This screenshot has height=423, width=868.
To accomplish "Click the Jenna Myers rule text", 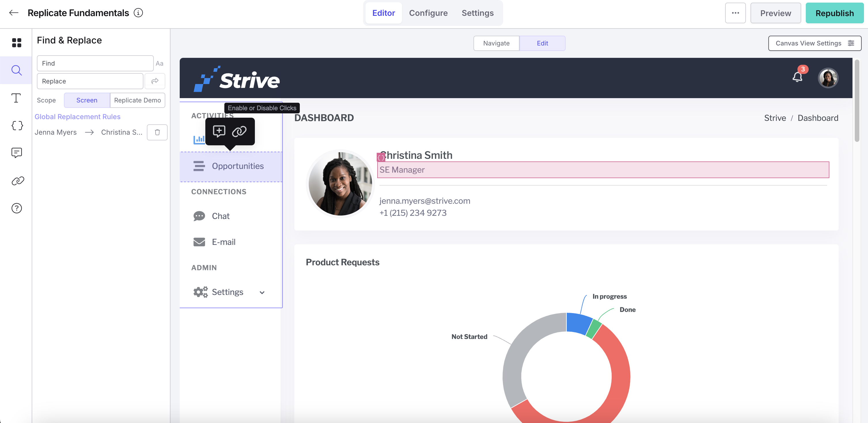I will 56,132.
